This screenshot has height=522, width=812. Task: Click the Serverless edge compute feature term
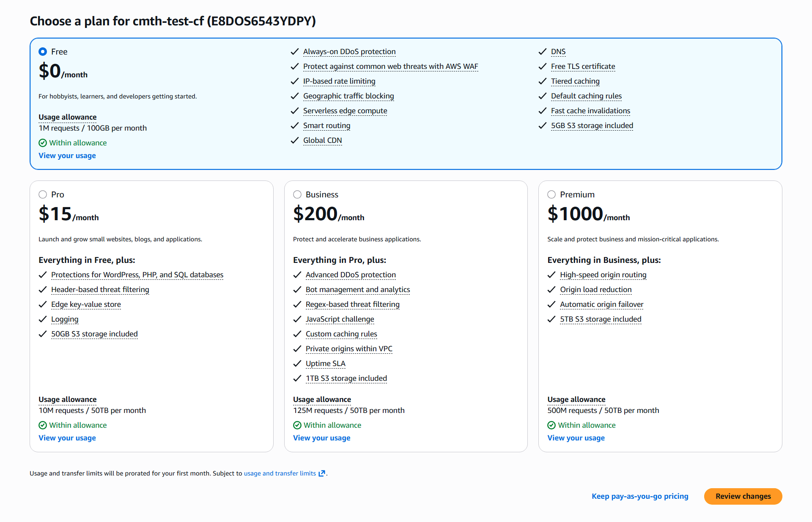tap(345, 111)
